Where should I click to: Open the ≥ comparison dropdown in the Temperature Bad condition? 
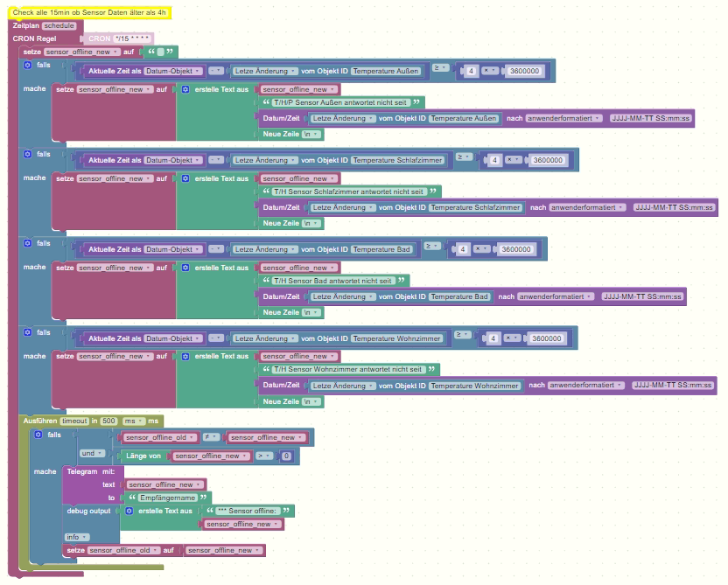point(431,246)
